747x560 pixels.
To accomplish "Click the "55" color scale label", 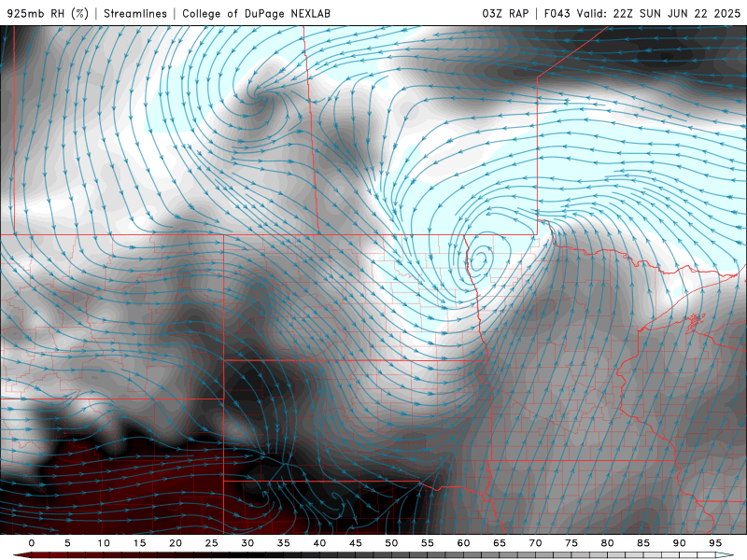I will click(428, 543).
